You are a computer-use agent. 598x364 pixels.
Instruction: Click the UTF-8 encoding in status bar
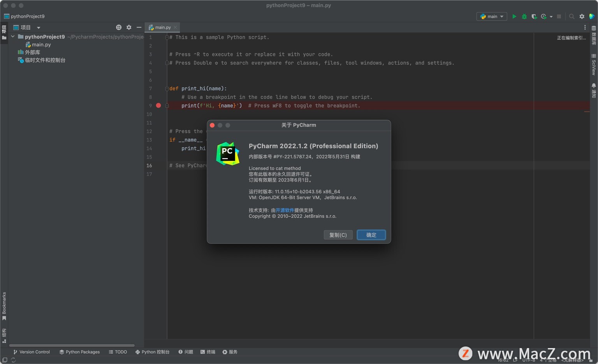coord(529,360)
